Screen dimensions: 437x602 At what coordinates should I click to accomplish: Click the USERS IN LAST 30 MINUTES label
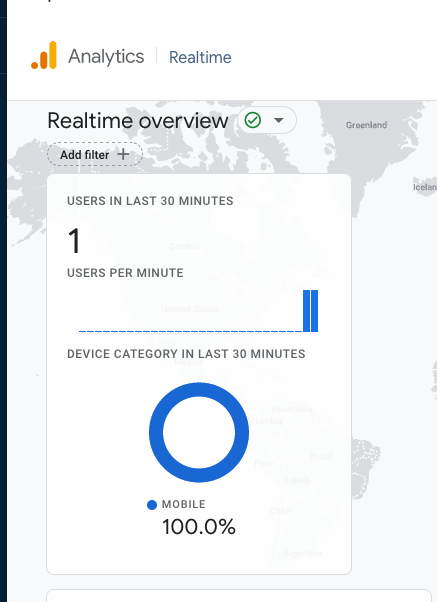pyautogui.click(x=150, y=201)
